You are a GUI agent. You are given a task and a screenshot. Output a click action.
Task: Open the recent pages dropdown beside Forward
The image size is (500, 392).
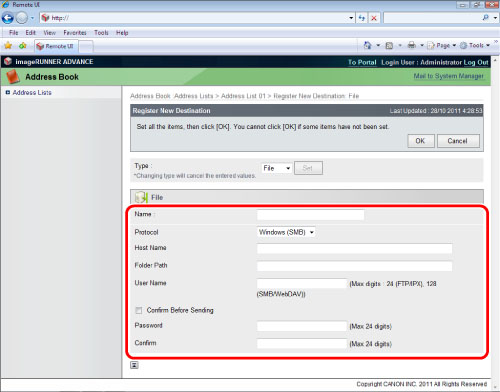click(32, 18)
